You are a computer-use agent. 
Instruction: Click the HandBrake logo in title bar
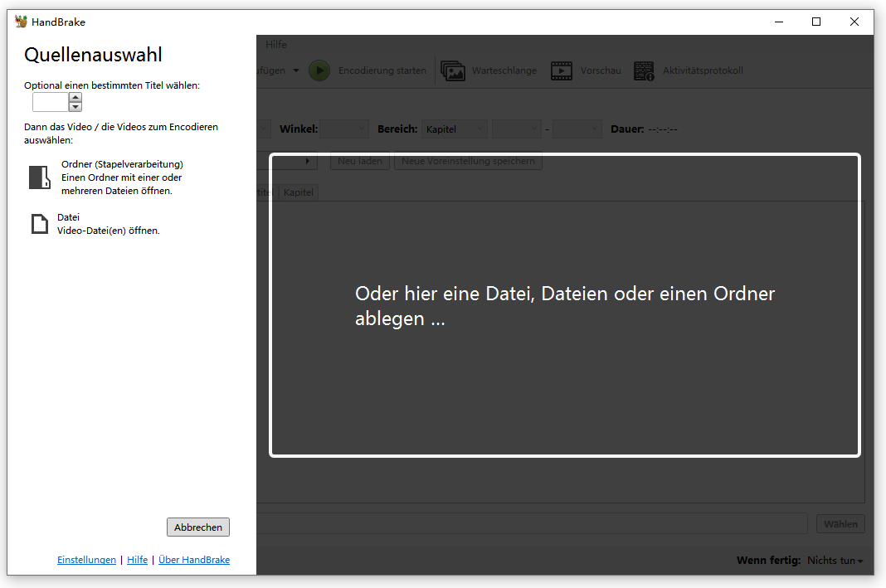click(21, 22)
